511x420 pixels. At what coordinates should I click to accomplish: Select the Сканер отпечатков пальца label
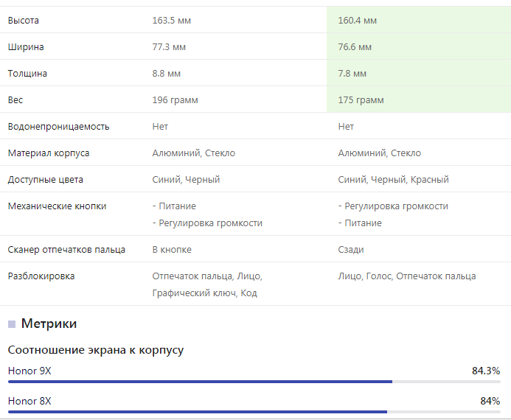[66, 249]
